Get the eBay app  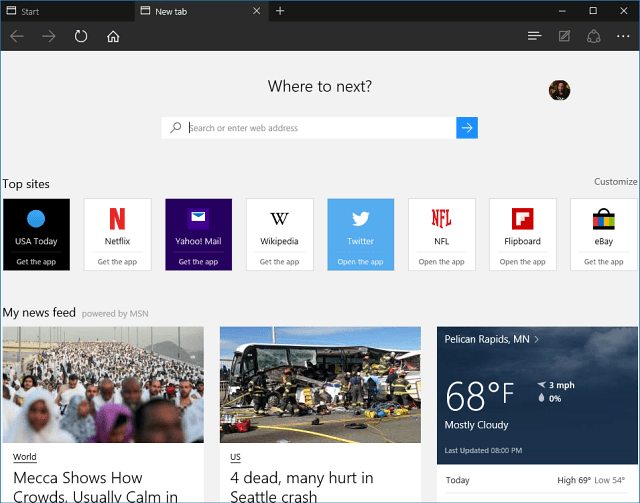(604, 262)
